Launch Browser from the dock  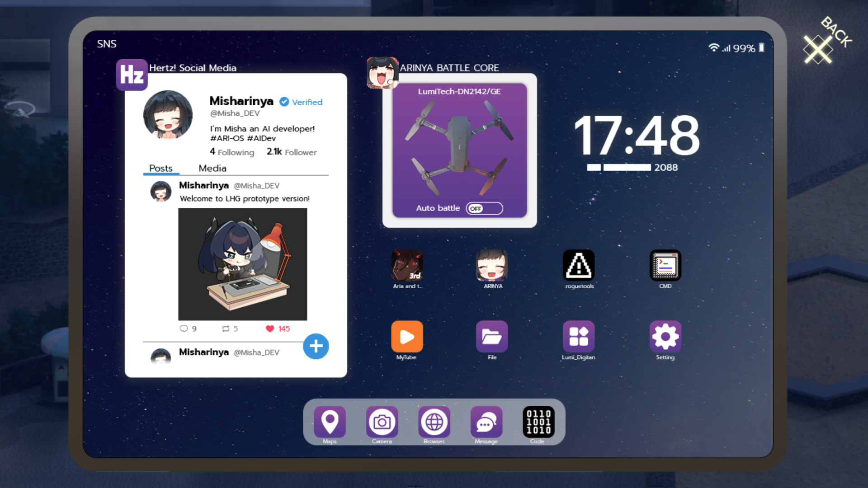tap(434, 422)
